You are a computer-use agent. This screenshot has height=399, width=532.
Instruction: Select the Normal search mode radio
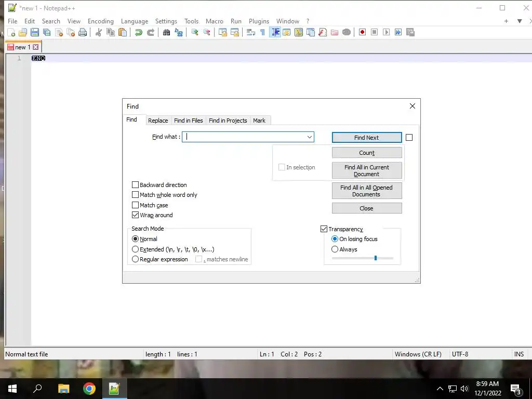click(135, 239)
